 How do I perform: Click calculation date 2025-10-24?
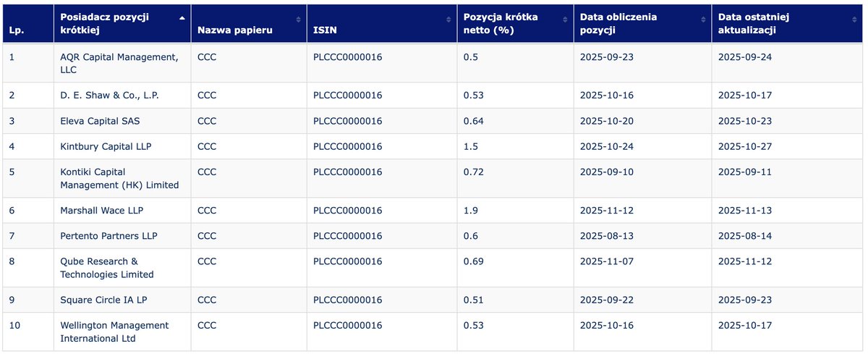[x=607, y=146]
